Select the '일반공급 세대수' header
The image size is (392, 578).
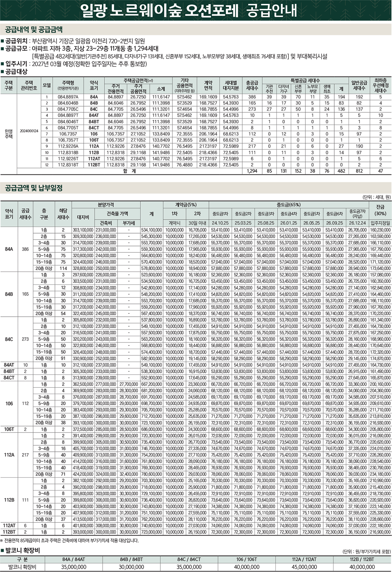[359, 85]
